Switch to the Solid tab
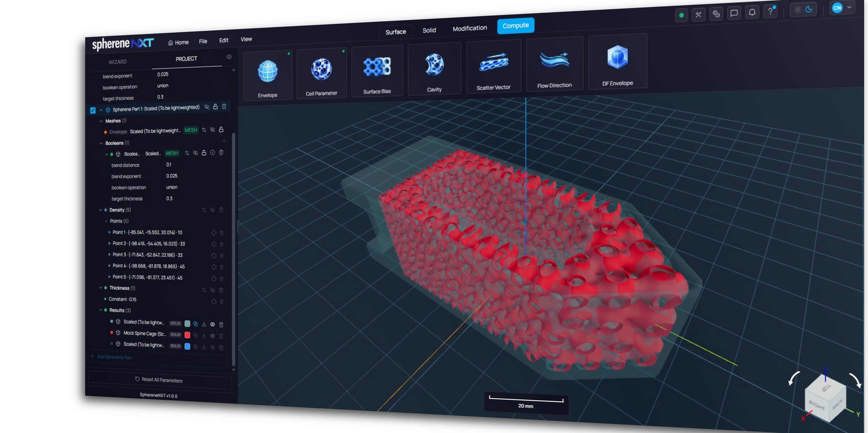 coord(429,30)
